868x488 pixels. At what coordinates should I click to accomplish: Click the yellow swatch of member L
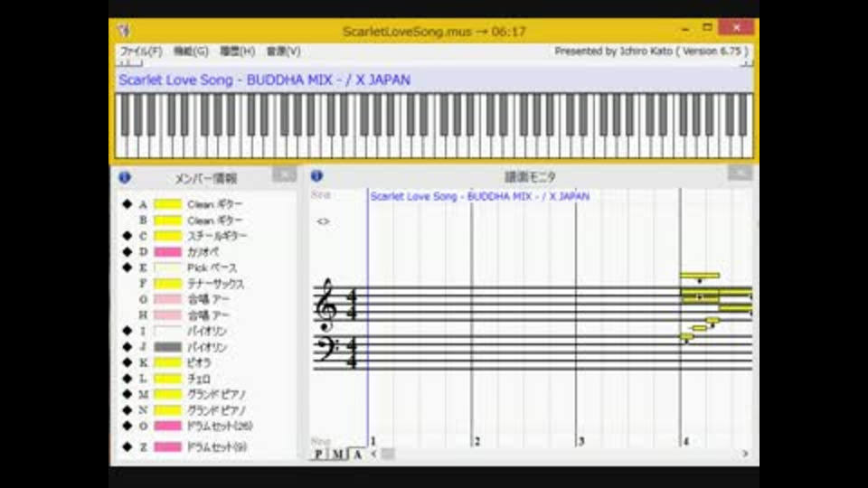pyautogui.click(x=168, y=379)
